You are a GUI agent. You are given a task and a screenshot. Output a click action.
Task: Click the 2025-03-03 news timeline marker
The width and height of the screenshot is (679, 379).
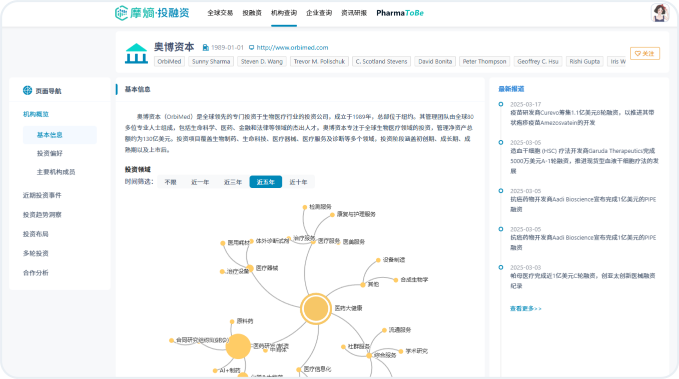pyautogui.click(x=501, y=268)
